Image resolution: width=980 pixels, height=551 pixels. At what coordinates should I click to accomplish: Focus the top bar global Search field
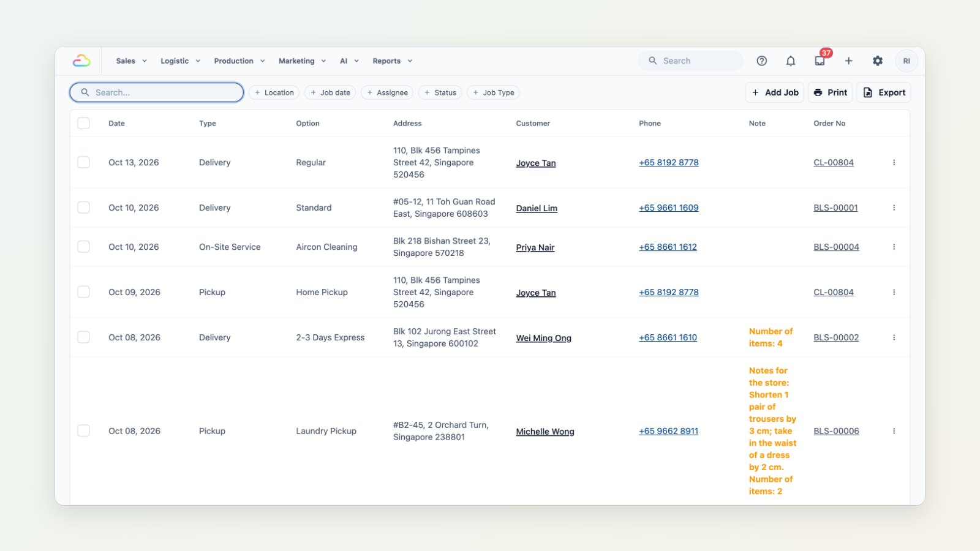[690, 61]
